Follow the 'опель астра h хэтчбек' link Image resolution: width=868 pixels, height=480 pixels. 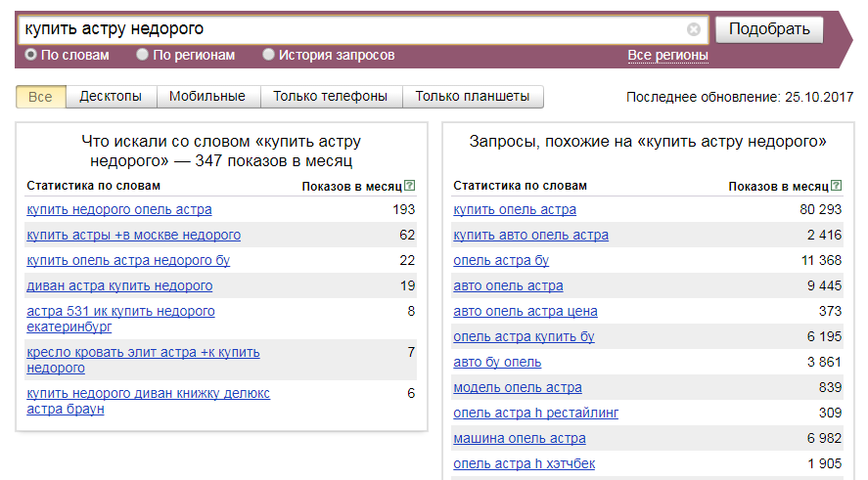click(524, 463)
